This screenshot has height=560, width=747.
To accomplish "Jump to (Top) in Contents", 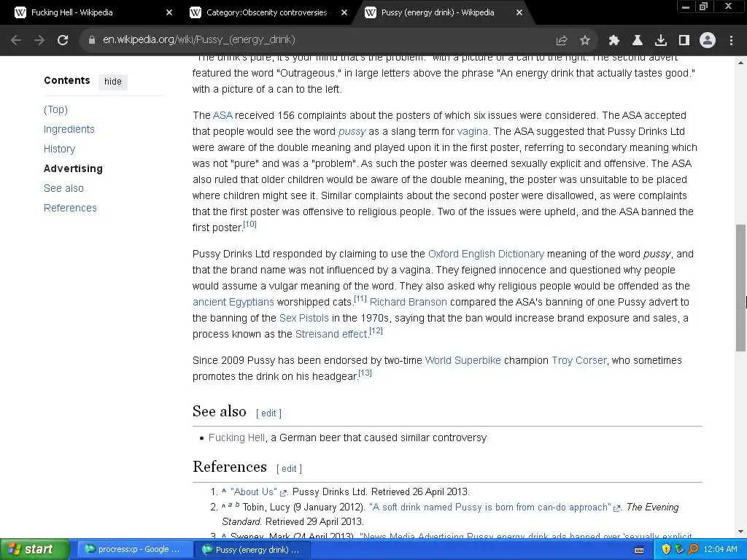I will (x=55, y=109).
